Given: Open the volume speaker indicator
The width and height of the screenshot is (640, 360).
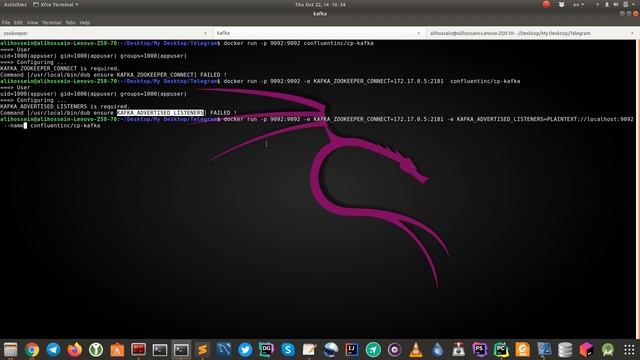Looking at the screenshot, I should point(616,4).
